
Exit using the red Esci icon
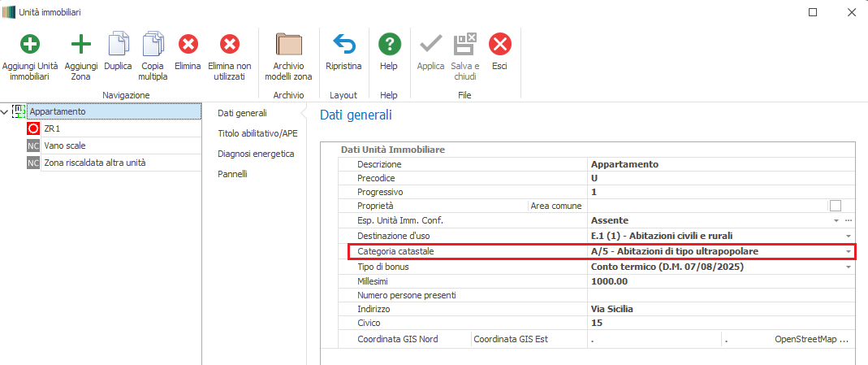(499, 44)
